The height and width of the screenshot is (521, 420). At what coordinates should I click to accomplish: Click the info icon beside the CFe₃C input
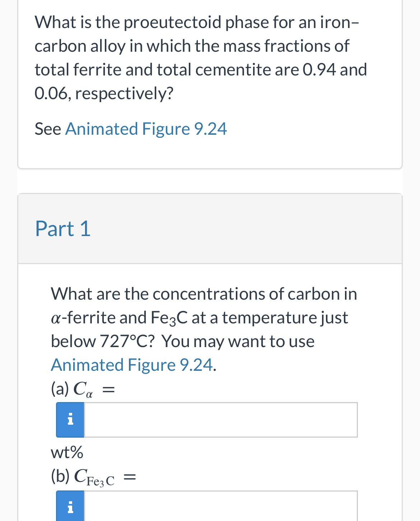coord(70,507)
